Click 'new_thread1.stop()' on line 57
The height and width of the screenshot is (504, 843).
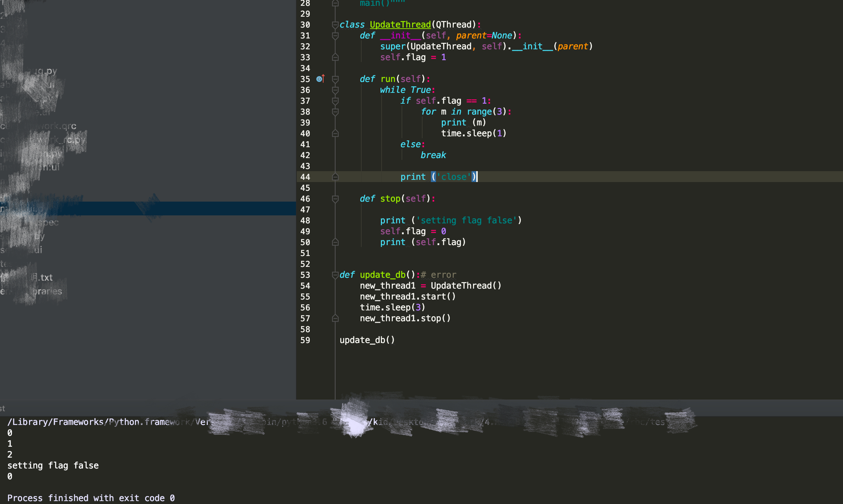[405, 318]
